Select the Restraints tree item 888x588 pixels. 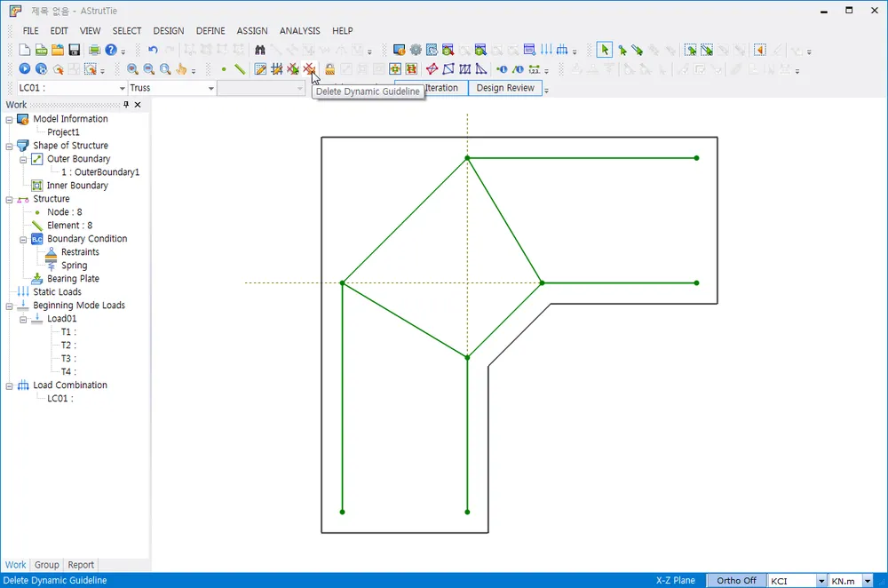(x=80, y=252)
